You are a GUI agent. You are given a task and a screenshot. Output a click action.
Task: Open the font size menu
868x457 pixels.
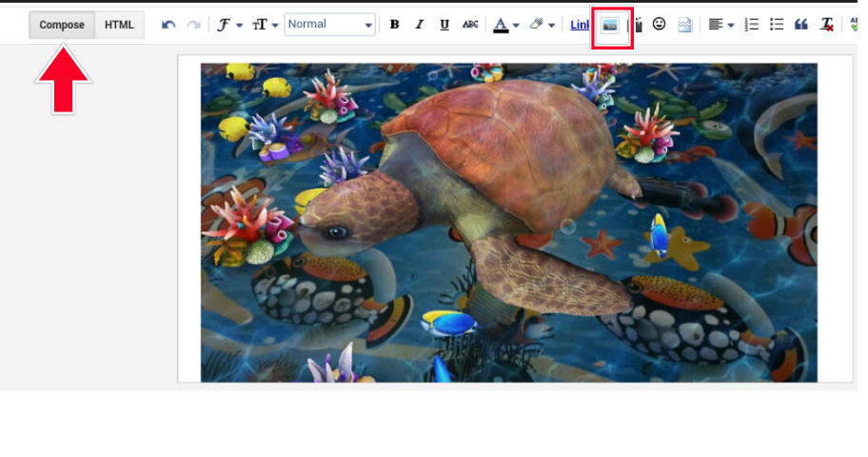coord(266,25)
